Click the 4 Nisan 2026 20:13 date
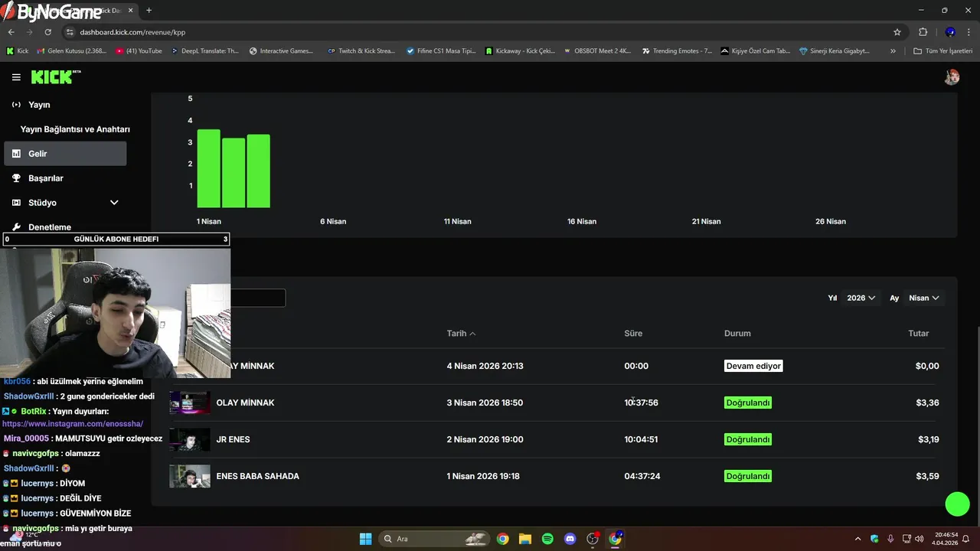The image size is (980, 551). pos(485,366)
